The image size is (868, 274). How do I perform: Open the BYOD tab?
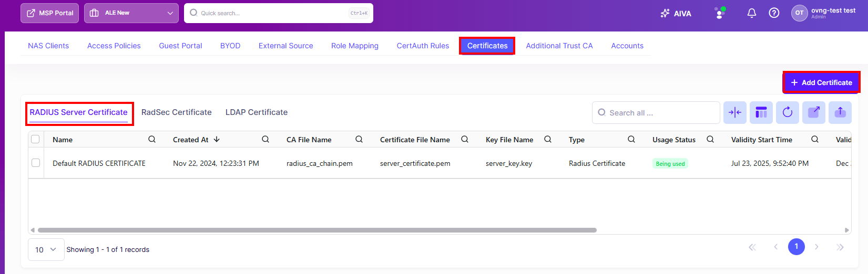click(x=230, y=46)
